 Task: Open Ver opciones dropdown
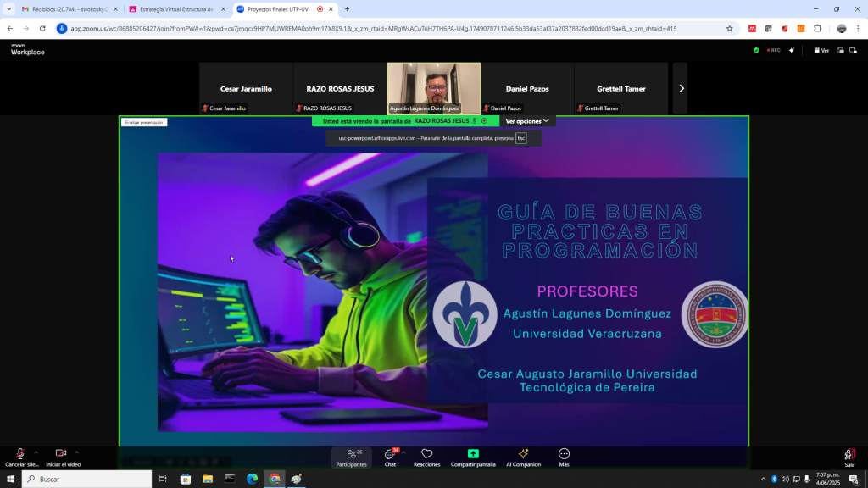pyautogui.click(x=527, y=121)
